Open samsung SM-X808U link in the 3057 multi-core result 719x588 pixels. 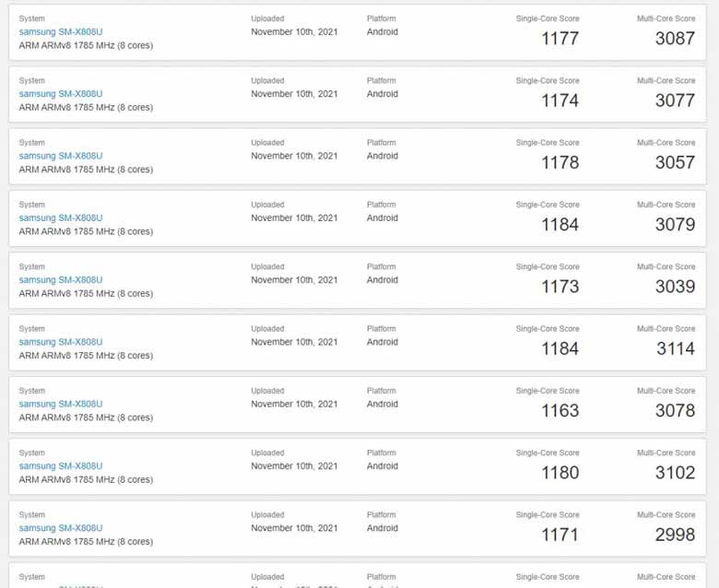coord(61,156)
